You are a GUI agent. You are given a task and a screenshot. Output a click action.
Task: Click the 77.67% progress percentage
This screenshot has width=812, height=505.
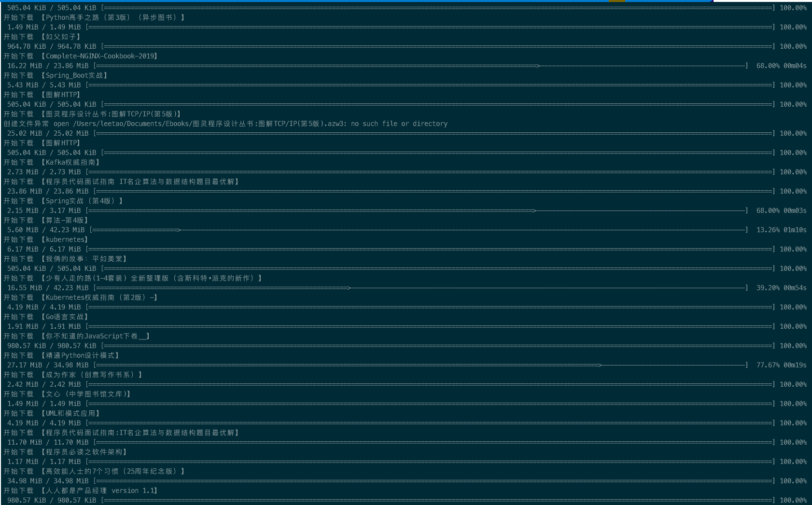[x=768, y=365]
